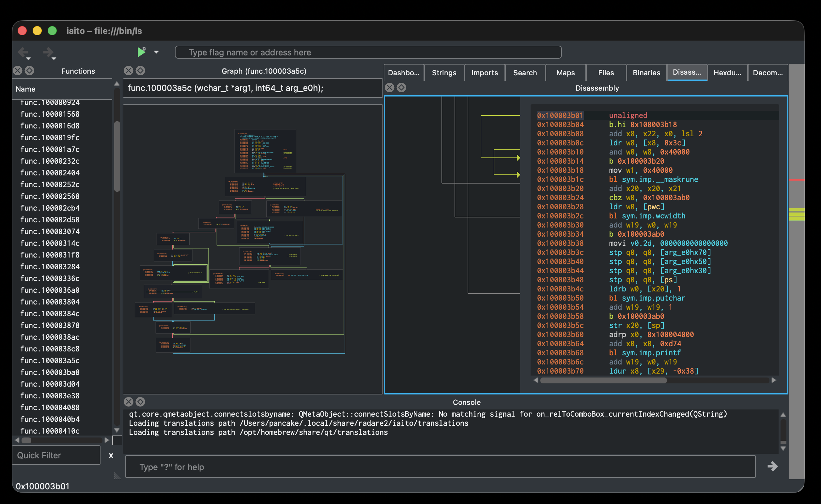Click the console send arrow button
Viewport: 821px width, 504px height.
coord(772,466)
